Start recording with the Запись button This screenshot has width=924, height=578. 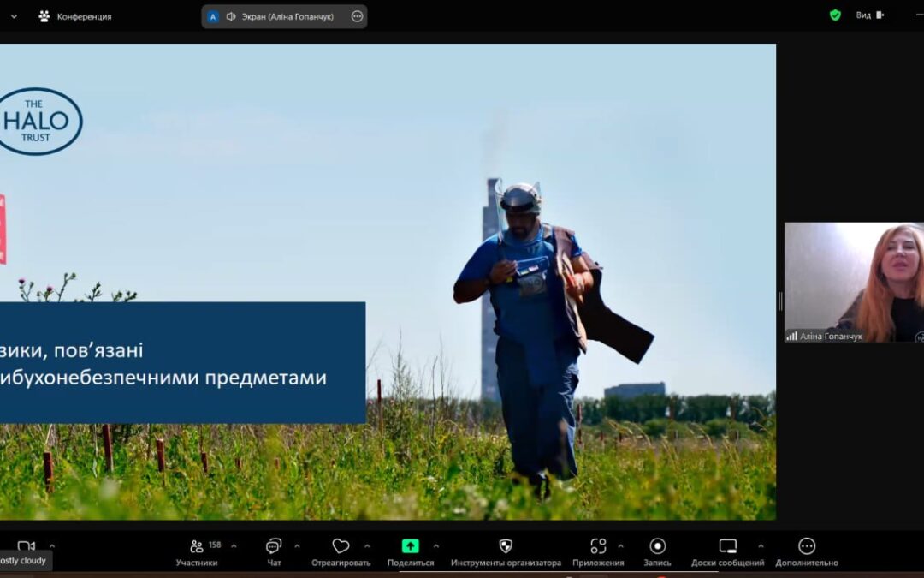pyautogui.click(x=657, y=546)
